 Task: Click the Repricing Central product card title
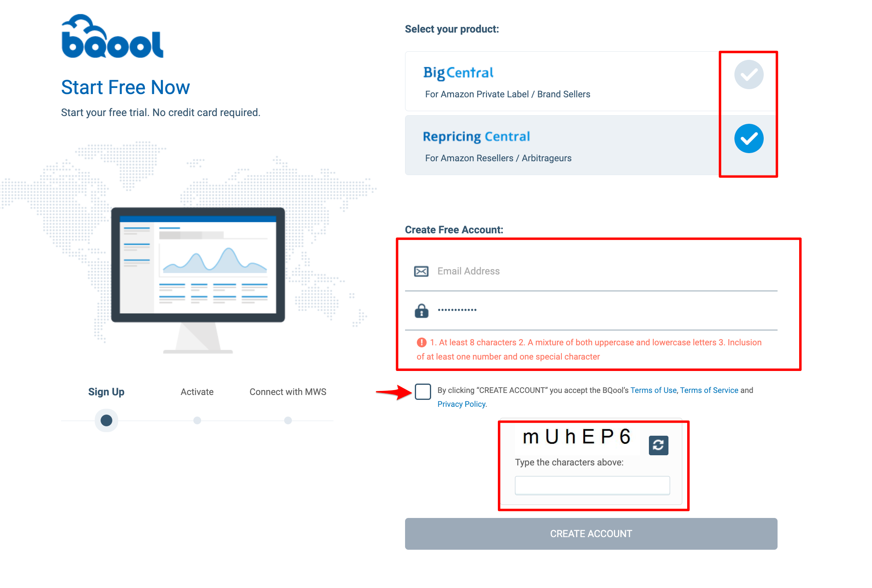coord(476,137)
